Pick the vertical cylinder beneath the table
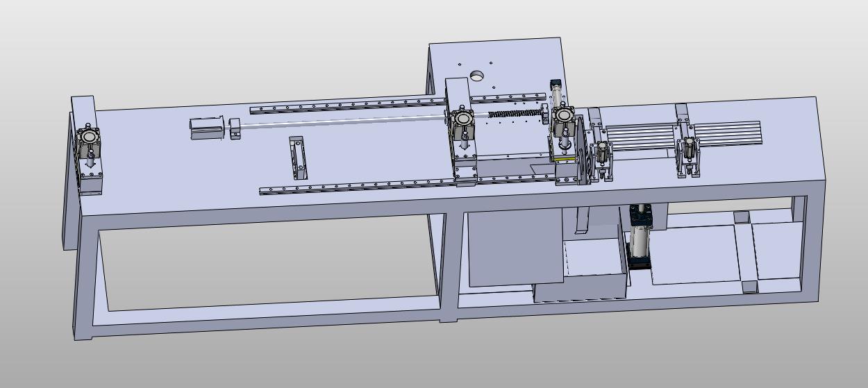 point(640,237)
